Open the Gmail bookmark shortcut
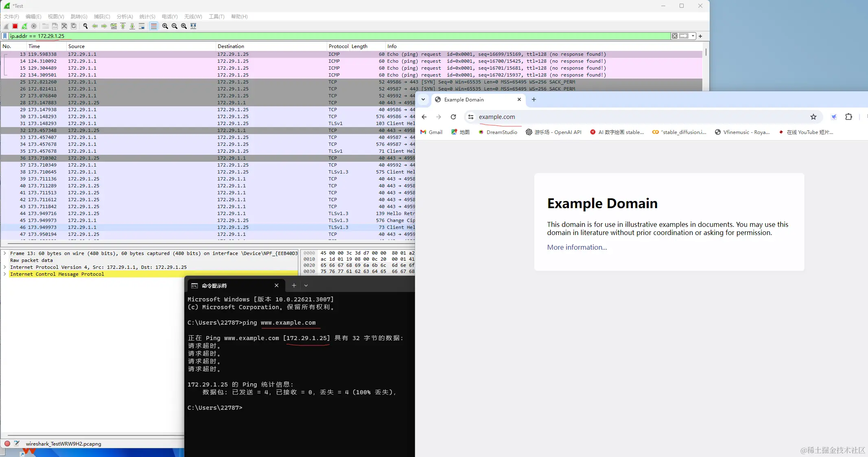 click(x=431, y=132)
